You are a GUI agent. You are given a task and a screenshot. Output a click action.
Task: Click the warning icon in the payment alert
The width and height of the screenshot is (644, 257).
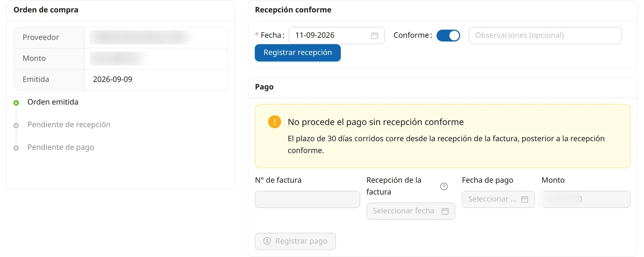click(x=274, y=122)
